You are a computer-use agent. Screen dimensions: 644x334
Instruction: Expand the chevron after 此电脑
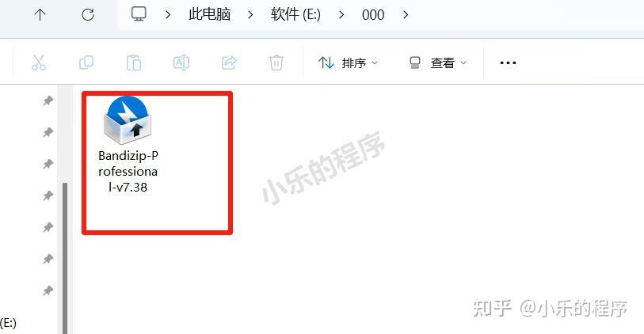250,15
